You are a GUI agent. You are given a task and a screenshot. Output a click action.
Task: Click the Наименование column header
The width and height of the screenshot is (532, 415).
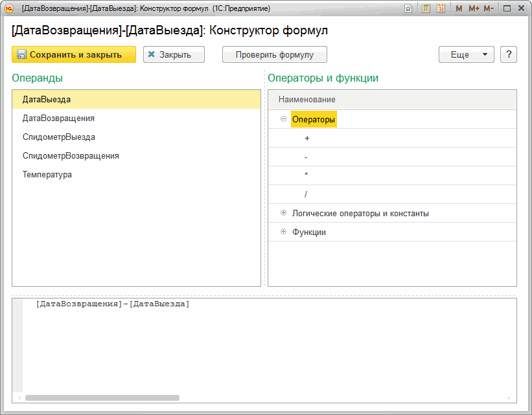click(x=392, y=100)
